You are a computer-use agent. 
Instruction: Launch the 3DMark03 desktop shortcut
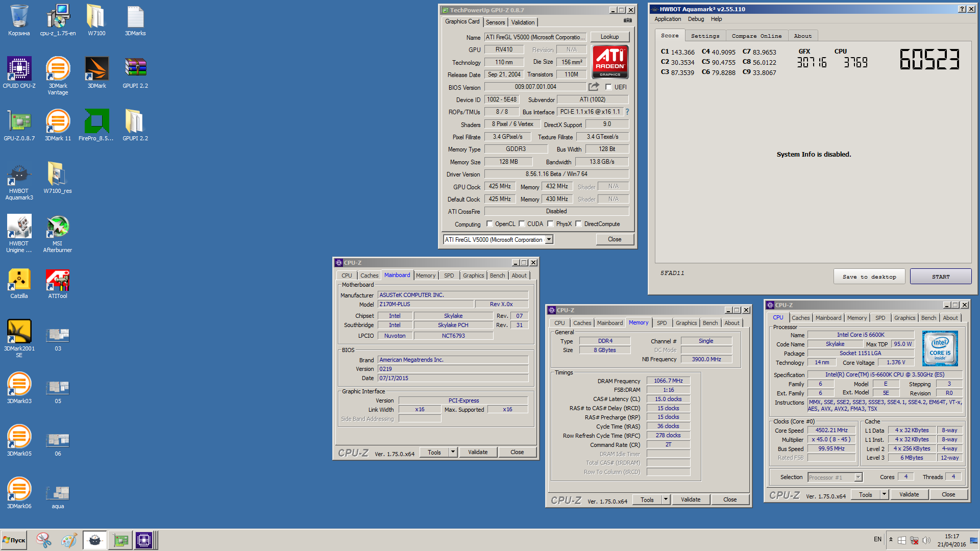[19, 388]
